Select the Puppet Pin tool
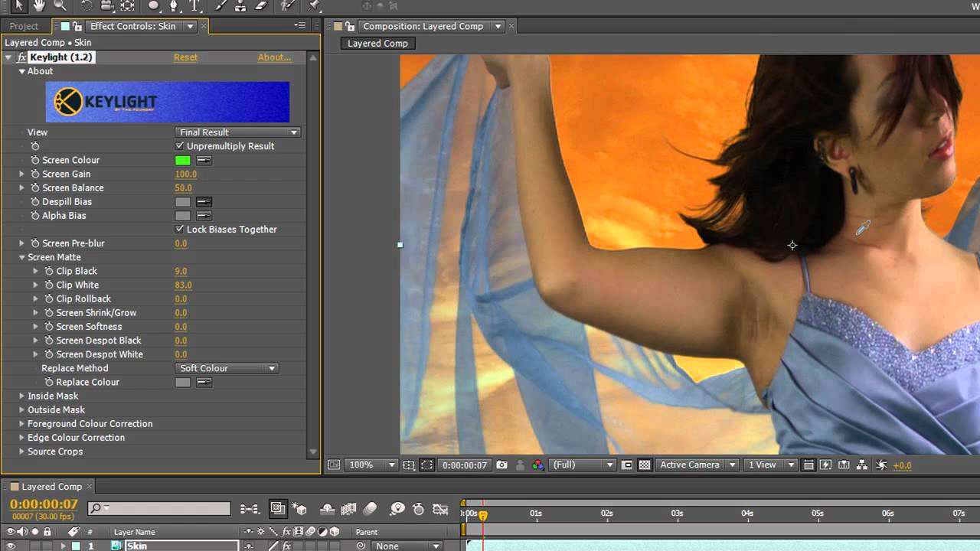This screenshot has height=551, width=980. coord(313,6)
